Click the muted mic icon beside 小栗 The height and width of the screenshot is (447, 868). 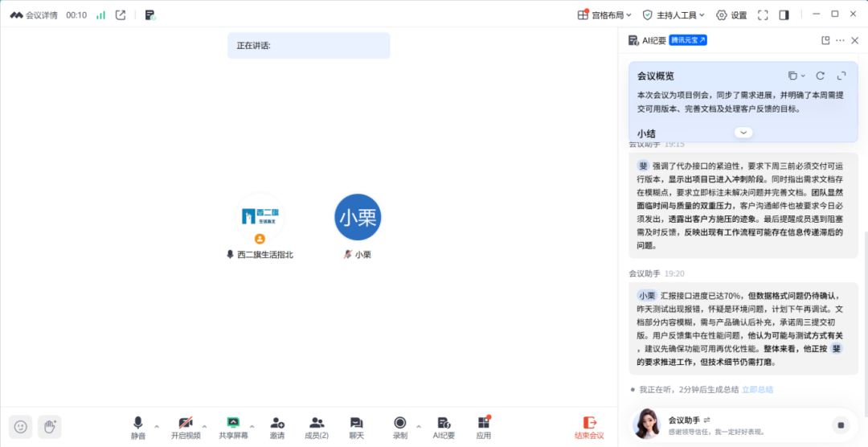pos(348,254)
